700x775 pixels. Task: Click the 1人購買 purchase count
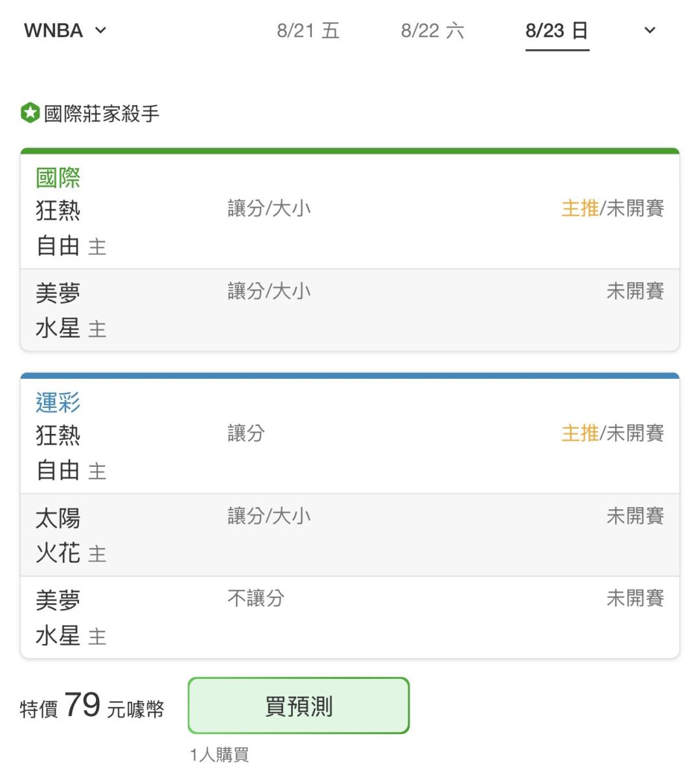(x=219, y=755)
